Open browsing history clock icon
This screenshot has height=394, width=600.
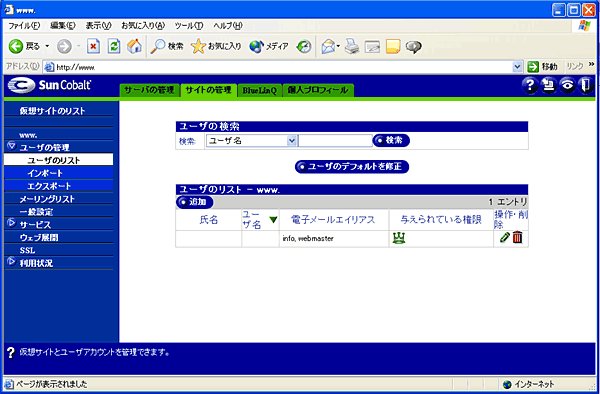[x=304, y=47]
